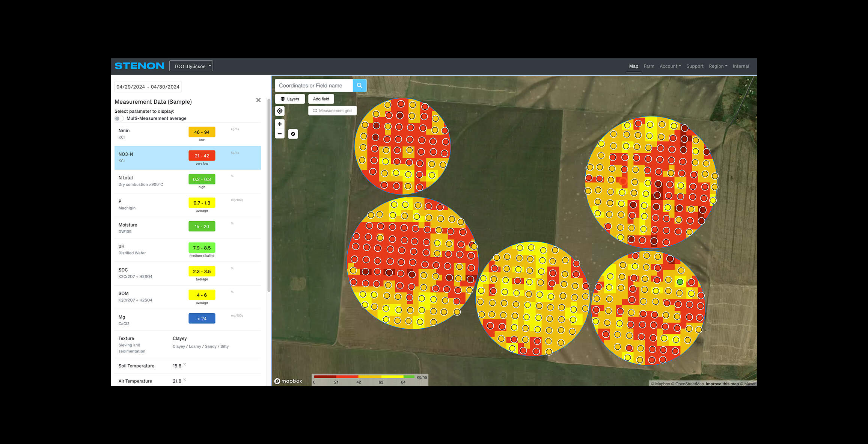
Task: Reset map orientation with the compass icon
Action: [x=293, y=134]
